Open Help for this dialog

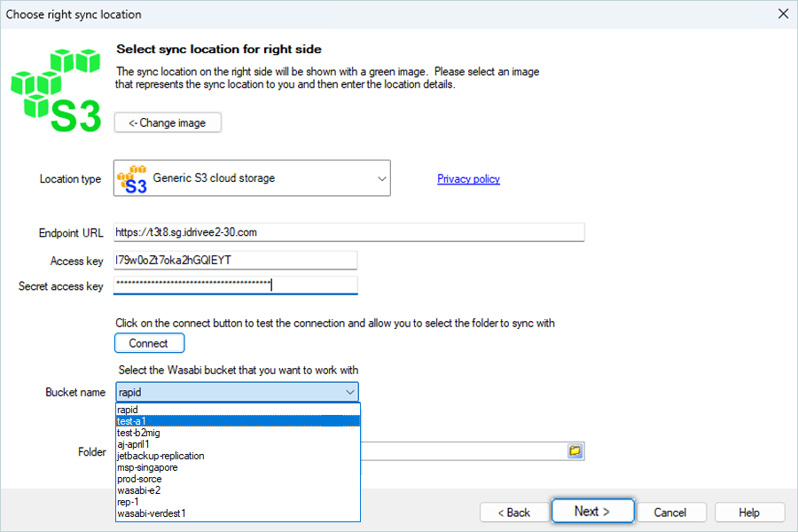[749, 512]
